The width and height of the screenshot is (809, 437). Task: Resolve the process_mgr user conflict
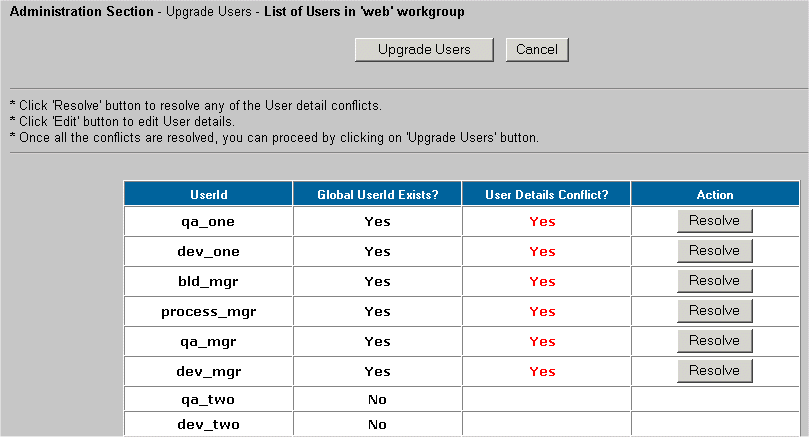point(714,311)
